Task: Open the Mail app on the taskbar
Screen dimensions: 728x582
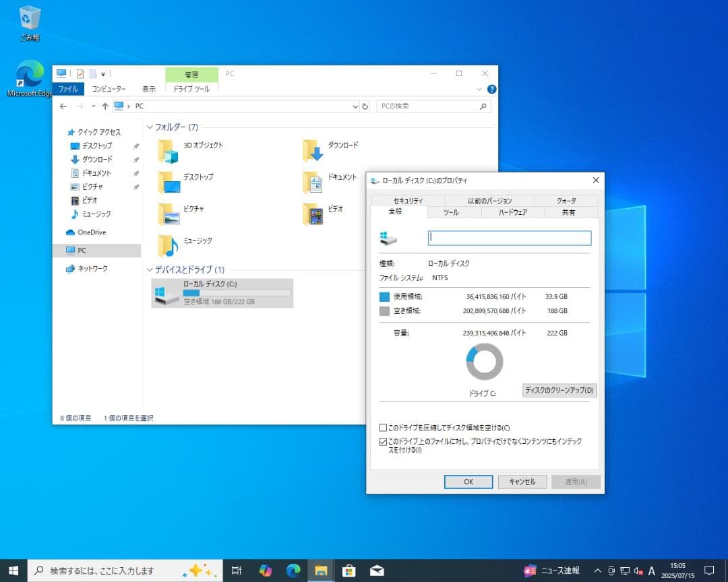Action: coord(376,570)
